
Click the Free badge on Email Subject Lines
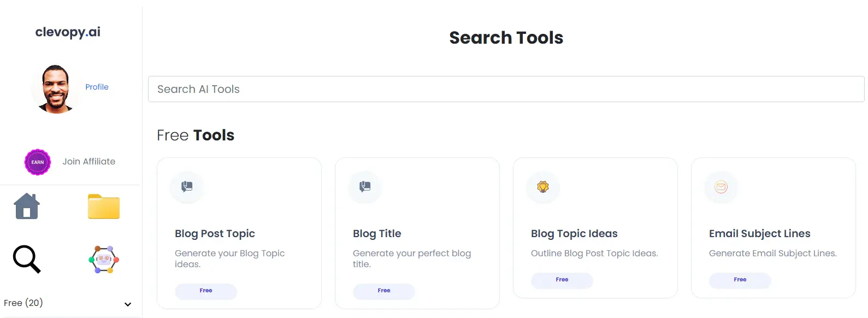click(740, 280)
